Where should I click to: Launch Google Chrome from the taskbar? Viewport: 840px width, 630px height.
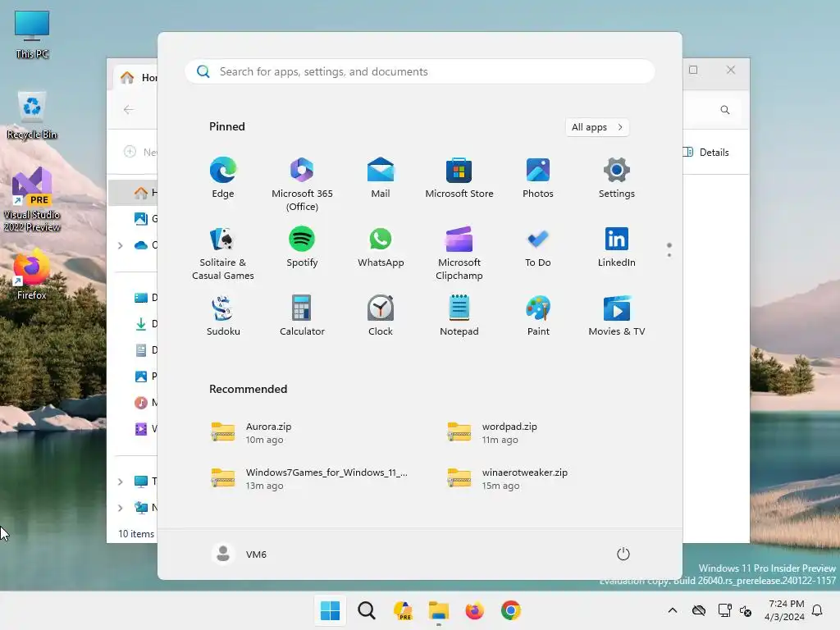pos(511,610)
